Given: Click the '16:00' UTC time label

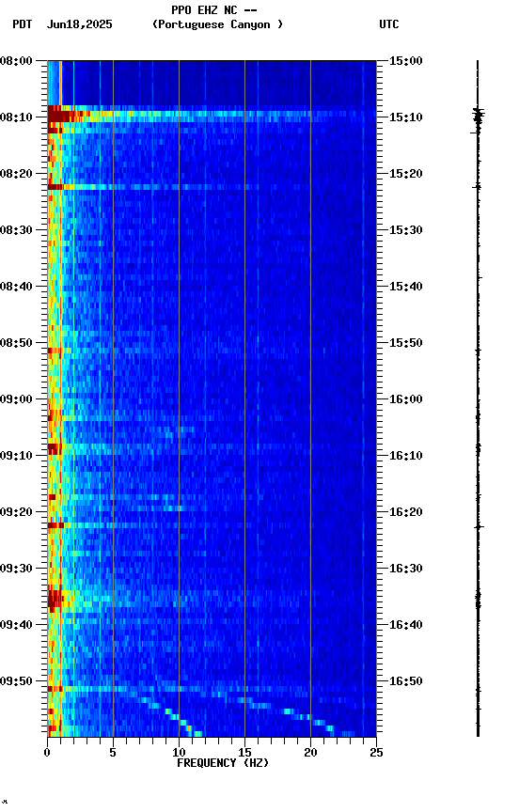Looking at the screenshot, I should tap(406, 399).
